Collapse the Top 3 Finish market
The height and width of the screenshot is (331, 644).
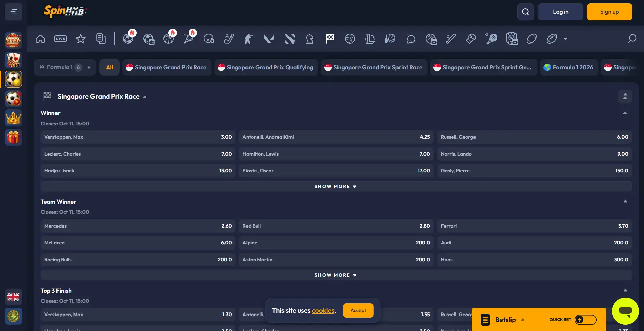click(x=625, y=291)
